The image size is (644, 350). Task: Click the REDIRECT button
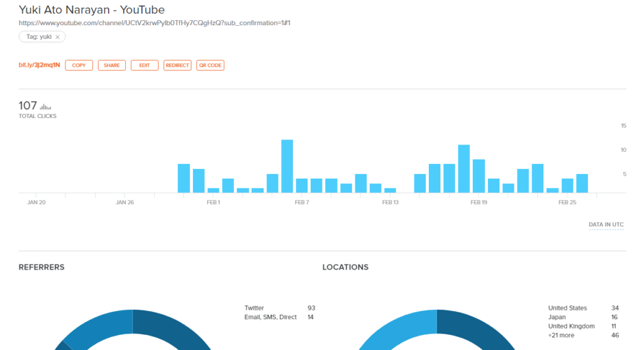(177, 65)
